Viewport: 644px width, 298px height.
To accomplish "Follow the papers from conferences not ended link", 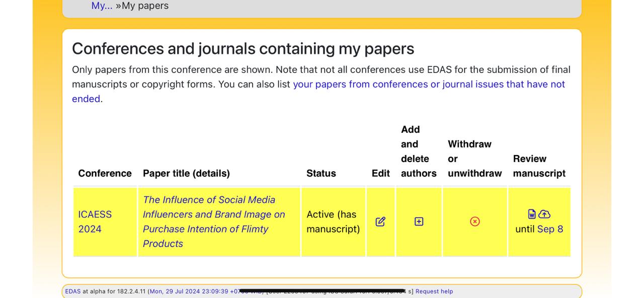I will (429, 84).
